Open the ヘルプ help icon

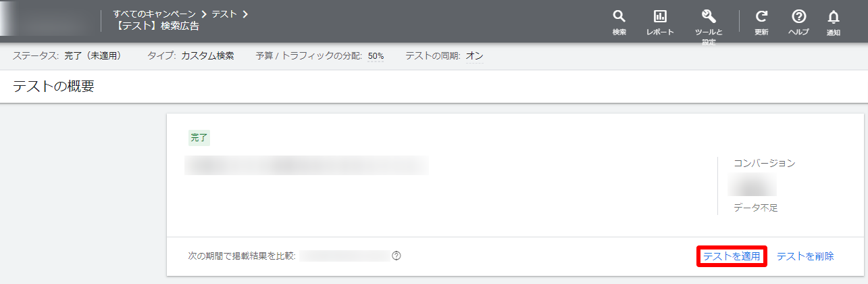click(798, 17)
